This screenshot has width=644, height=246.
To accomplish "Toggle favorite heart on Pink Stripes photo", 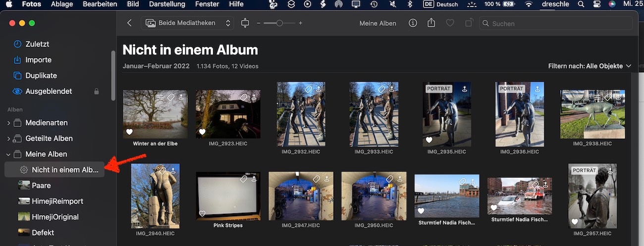I will click(x=202, y=214).
